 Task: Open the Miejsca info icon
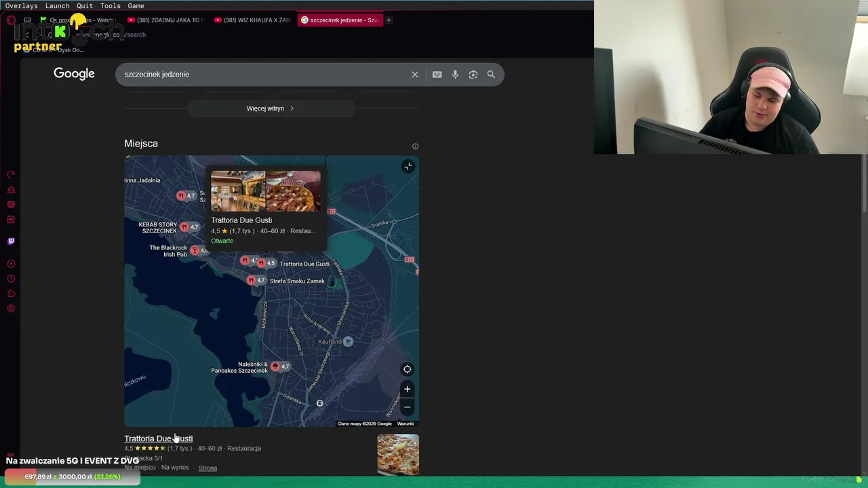coord(415,146)
